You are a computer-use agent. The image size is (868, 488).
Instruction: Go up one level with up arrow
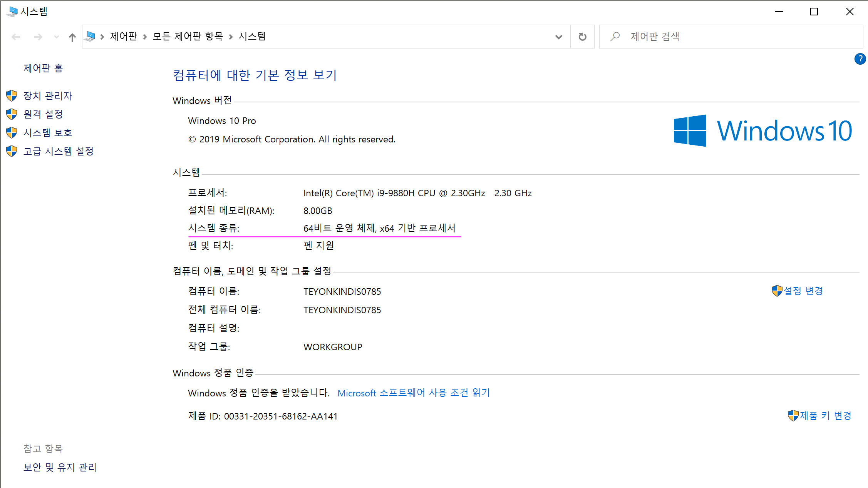[x=72, y=37]
